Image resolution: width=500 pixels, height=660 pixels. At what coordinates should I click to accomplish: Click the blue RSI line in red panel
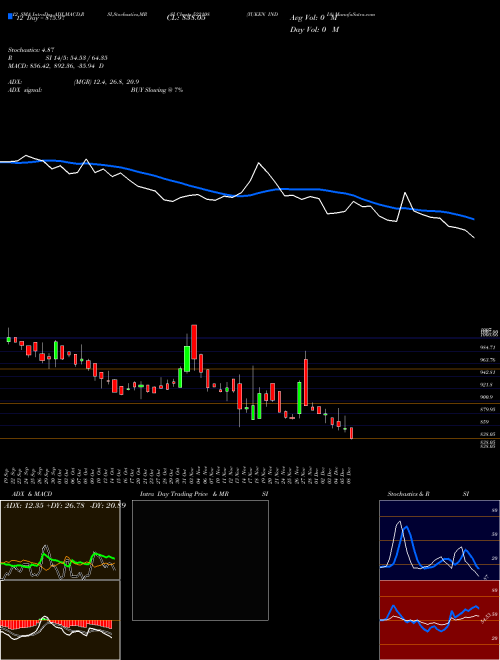point(429,619)
